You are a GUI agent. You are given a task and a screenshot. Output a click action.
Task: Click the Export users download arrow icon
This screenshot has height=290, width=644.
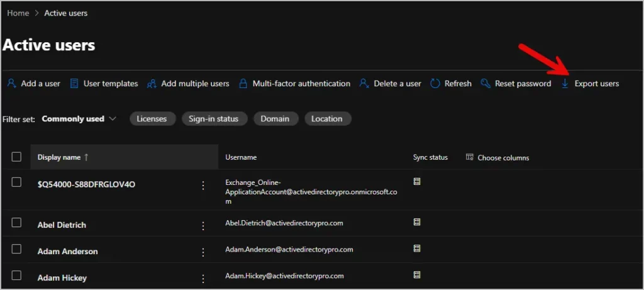point(565,84)
